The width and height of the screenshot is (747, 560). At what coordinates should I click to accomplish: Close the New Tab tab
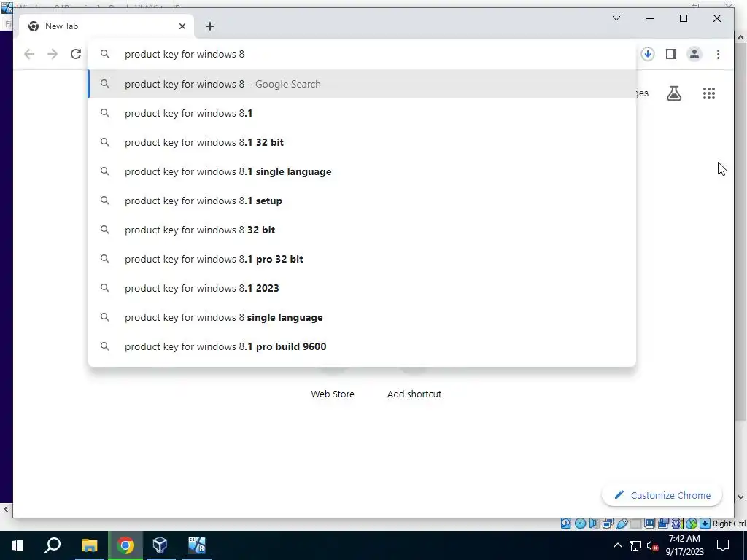pyautogui.click(x=182, y=26)
